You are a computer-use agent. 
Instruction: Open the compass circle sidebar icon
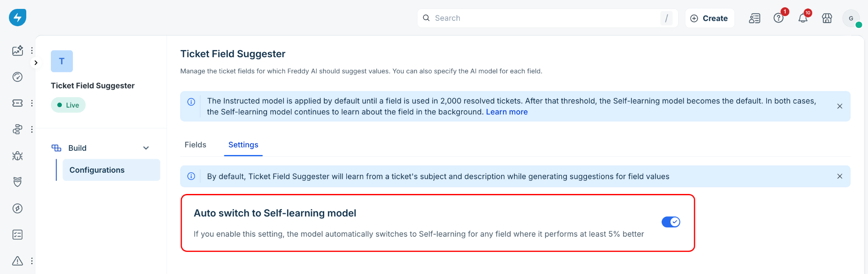tap(17, 208)
